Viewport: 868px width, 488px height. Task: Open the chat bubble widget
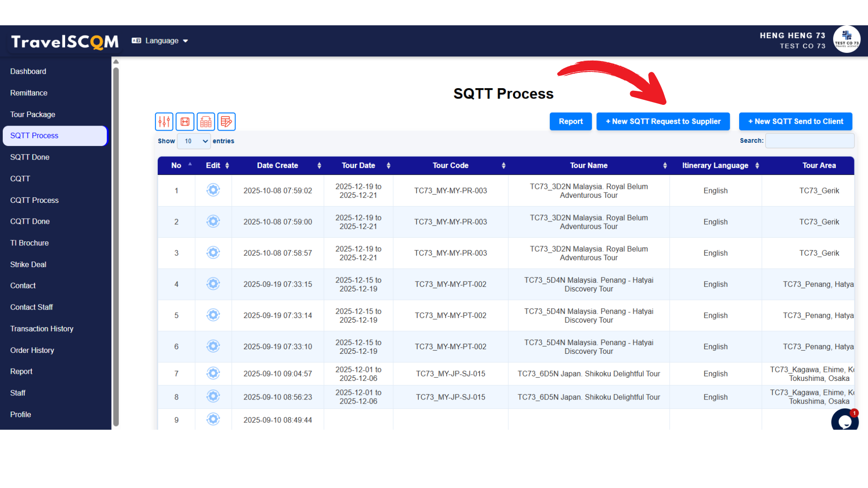click(x=844, y=421)
